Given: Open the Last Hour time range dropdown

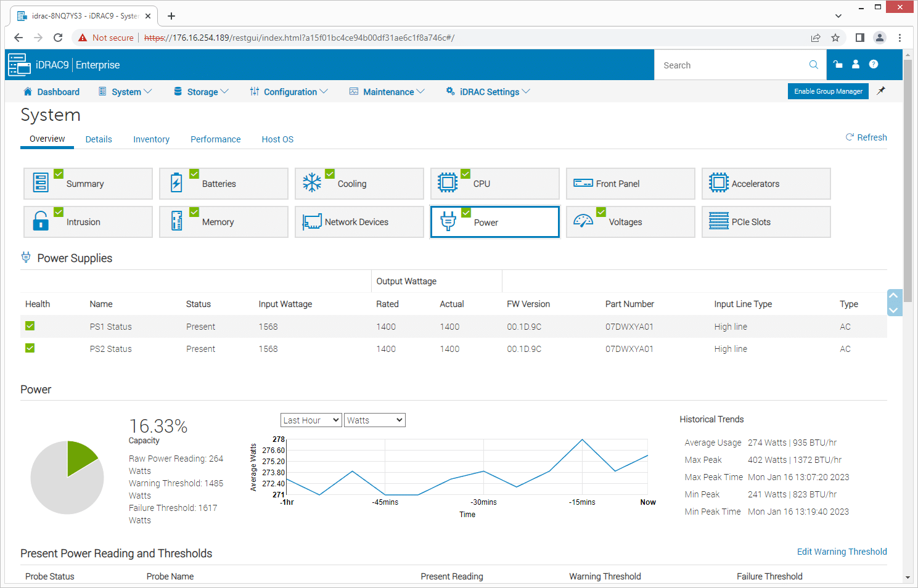Looking at the screenshot, I should [x=311, y=420].
